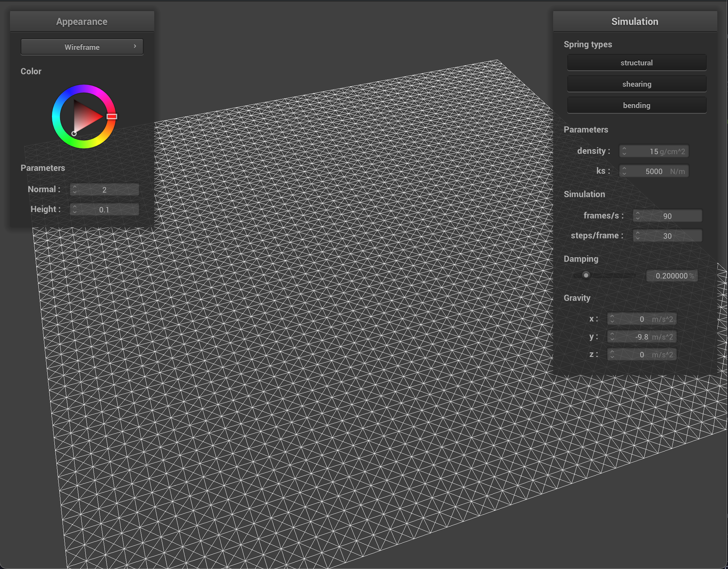The width and height of the screenshot is (728, 569).
Task: Open the Wireframe shader dropdown
Action: pyautogui.click(x=82, y=47)
